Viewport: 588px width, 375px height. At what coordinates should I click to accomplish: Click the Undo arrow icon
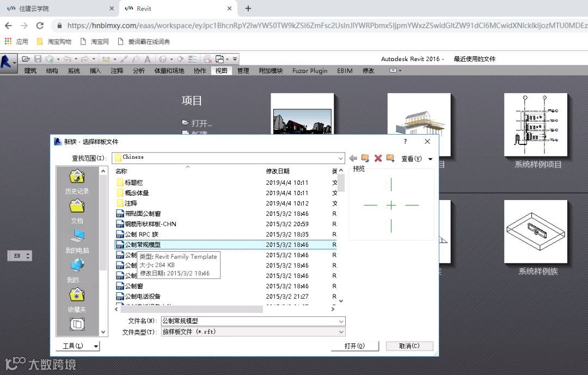pos(68,59)
